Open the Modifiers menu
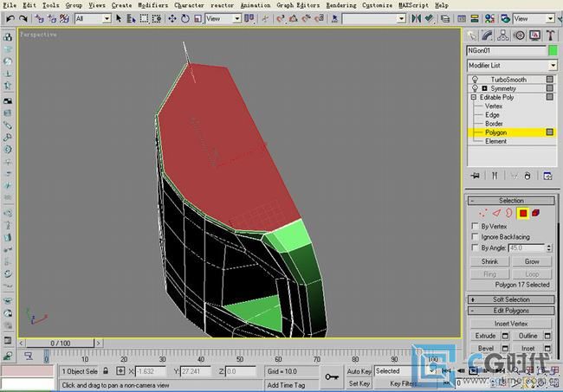Image resolution: width=563 pixels, height=392 pixels. 153,5
